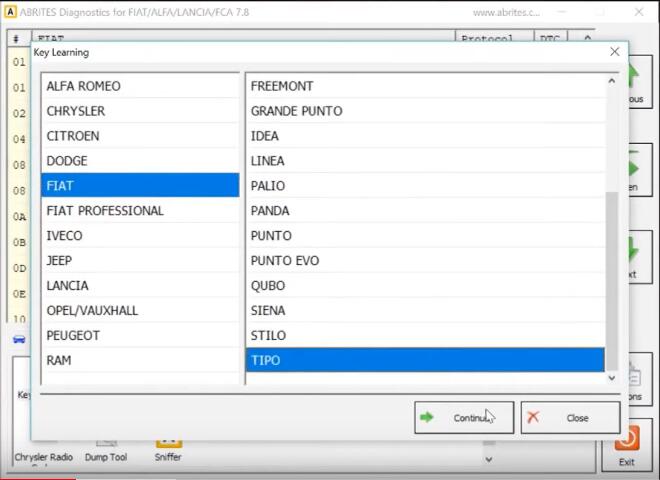Screen dimensions: 660x480
Task: Select STILO in the model list
Action: coord(425,335)
